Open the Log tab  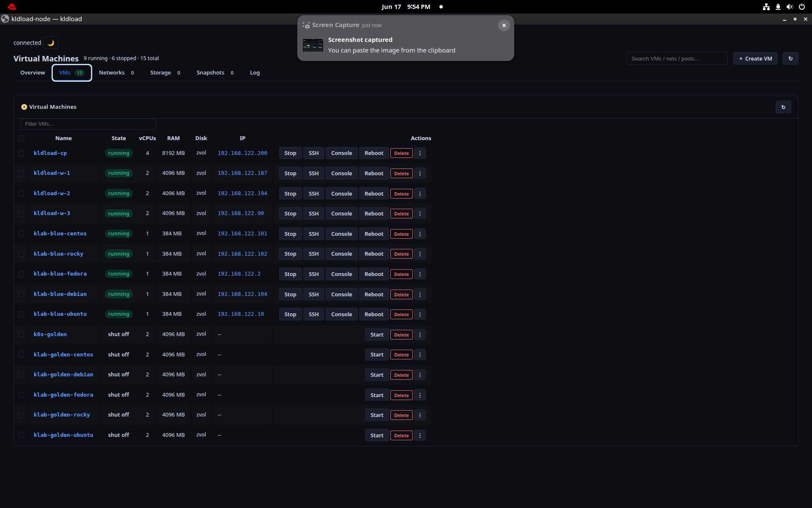255,73
